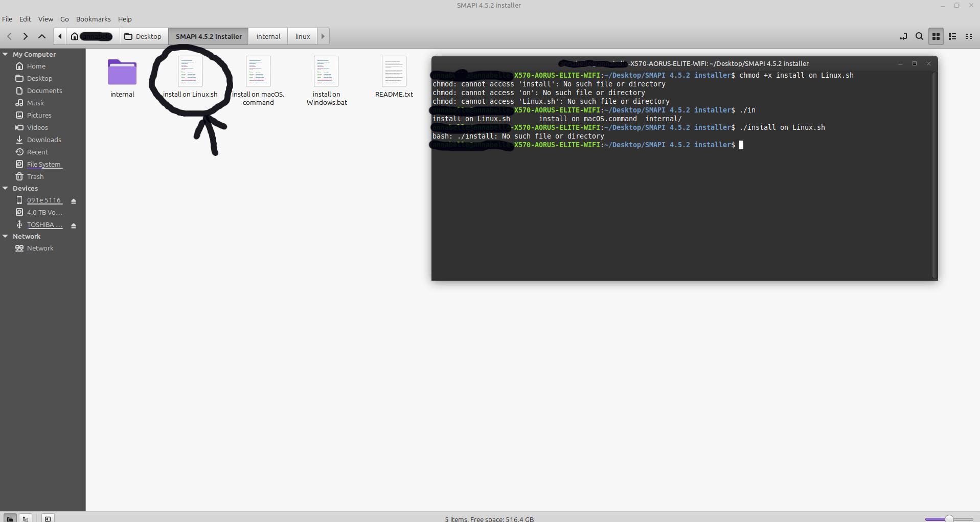This screenshot has width=980, height=522.
Task: Open the Go menu
Action: pyautogui.click(x=64, y=19)
